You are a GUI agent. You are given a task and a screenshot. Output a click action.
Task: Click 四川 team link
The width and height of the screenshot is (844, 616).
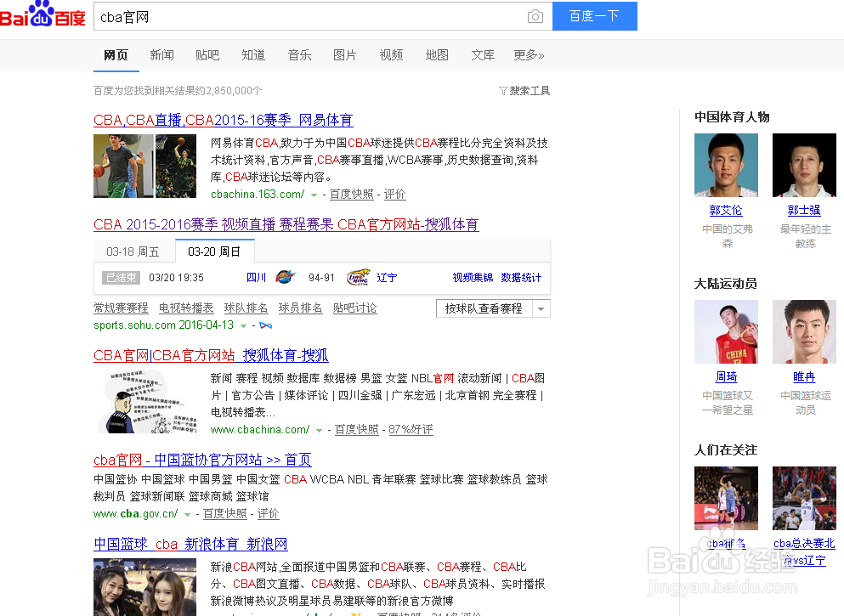pos(256,278)
